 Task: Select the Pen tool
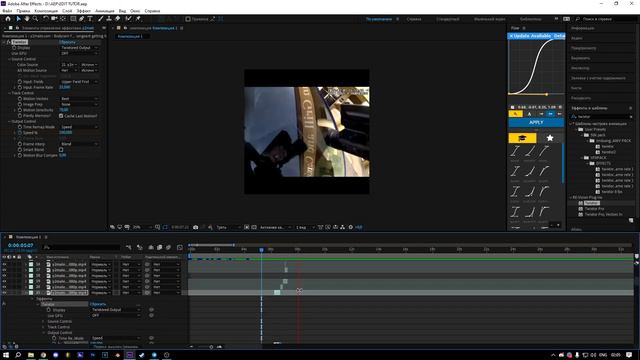click(x=82, y=19)
